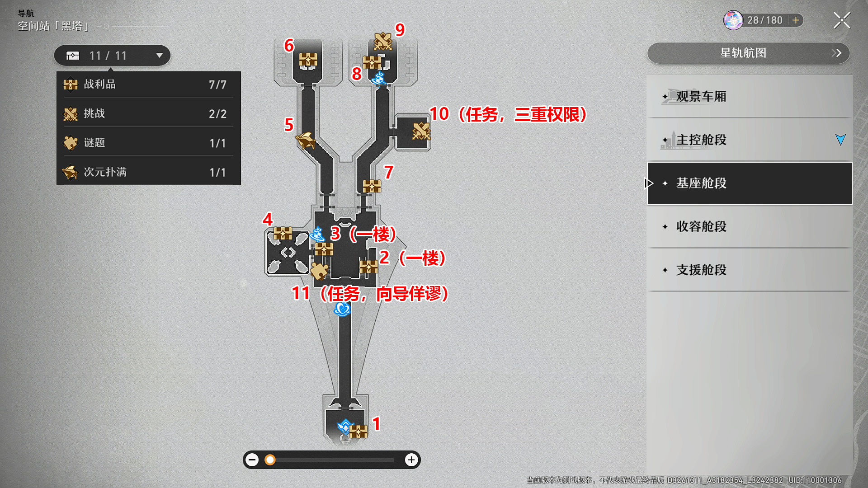The image size is (868, 488).
Task: Click treasure chest icon near marker 6
Action: [x=308, y=60]
